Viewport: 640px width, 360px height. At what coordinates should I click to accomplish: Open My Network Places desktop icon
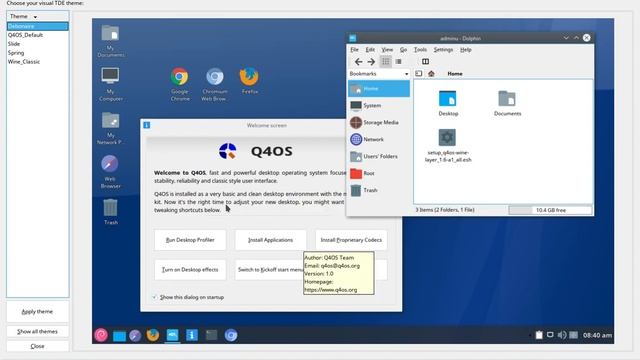(111, 128)
